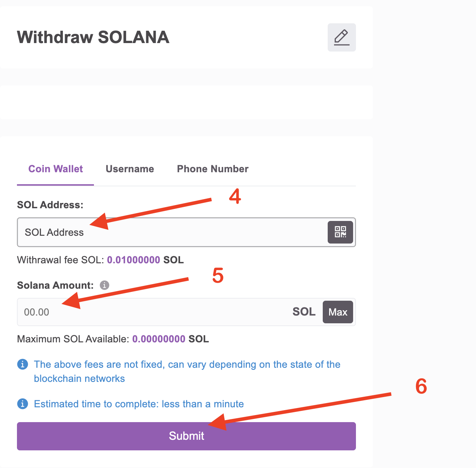This screenshot has height=468, width=476.
Task: Click the Maximum SOL Available amount link
Action: pos(159,339)
